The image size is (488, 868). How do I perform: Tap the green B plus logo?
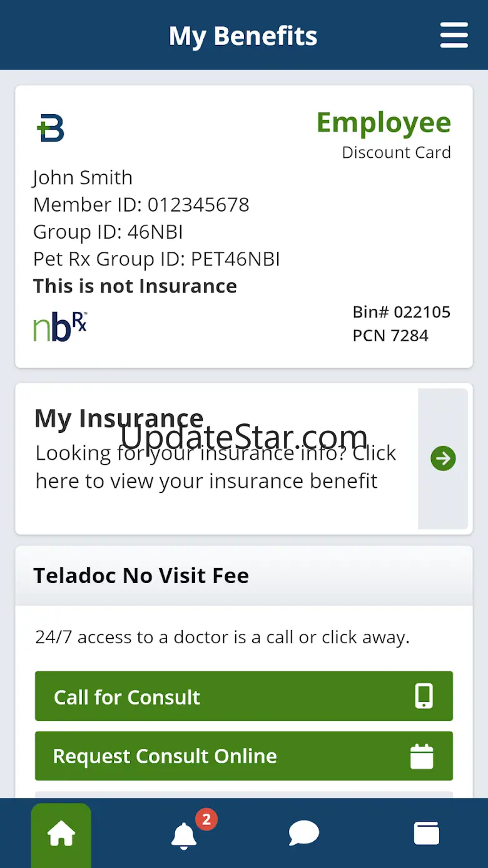coord(51,128)
